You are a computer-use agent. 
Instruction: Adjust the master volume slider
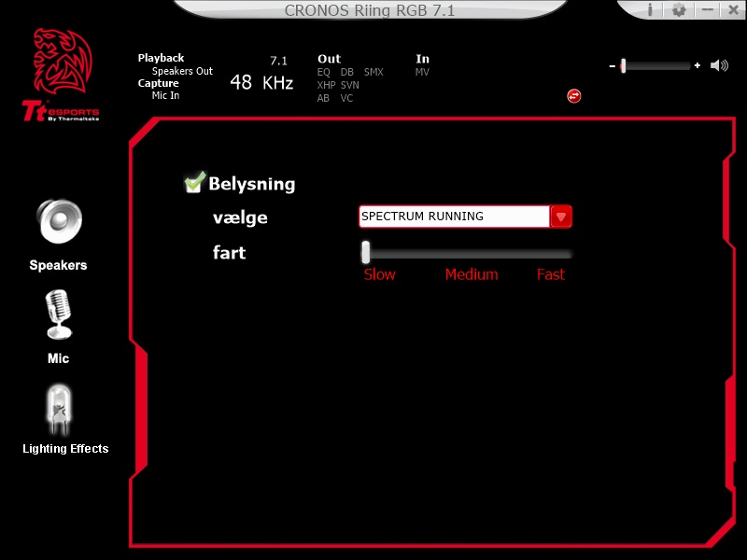coord(656,65)
